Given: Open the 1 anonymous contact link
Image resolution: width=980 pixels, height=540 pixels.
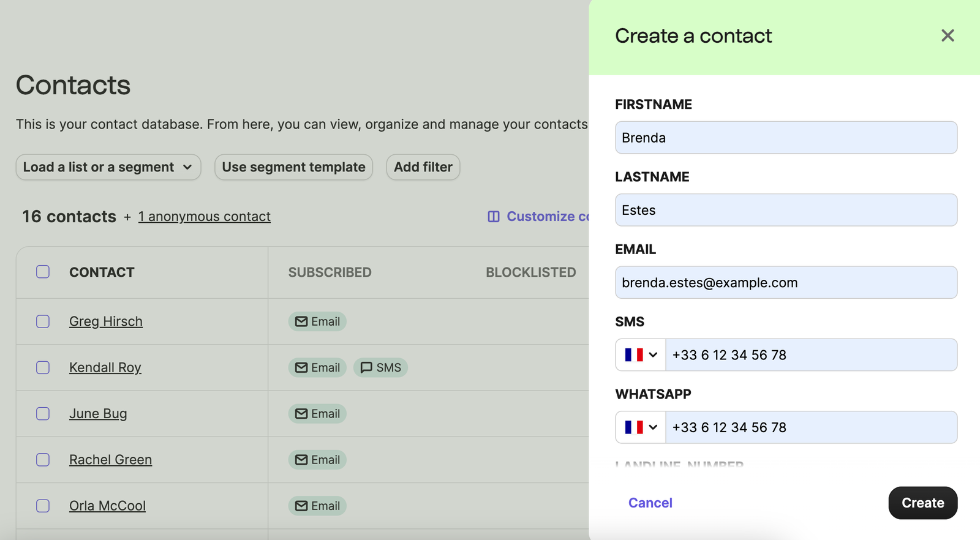Looking at the screenshot, I should 204,217.
